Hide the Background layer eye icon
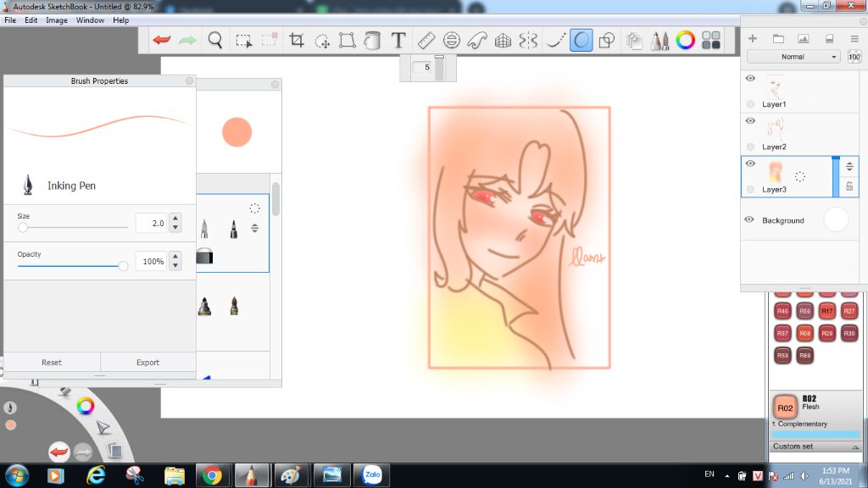 tap(749, 219)
